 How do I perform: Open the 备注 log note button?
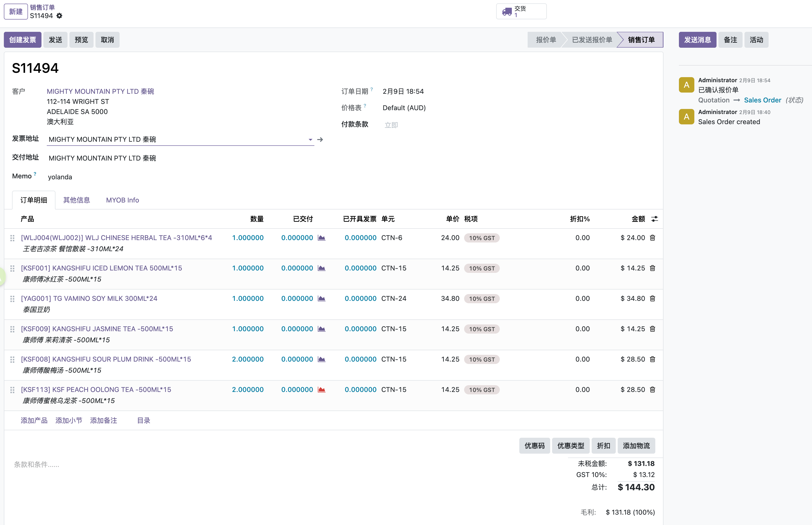tap(730, 40)
